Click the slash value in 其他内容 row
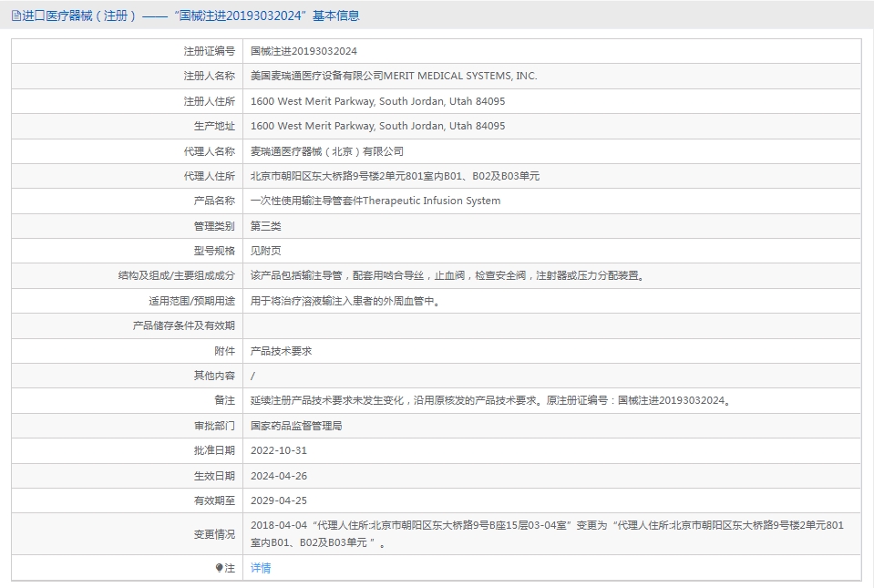This screenshot has width=874, height=588. click(x=253, y=376)
